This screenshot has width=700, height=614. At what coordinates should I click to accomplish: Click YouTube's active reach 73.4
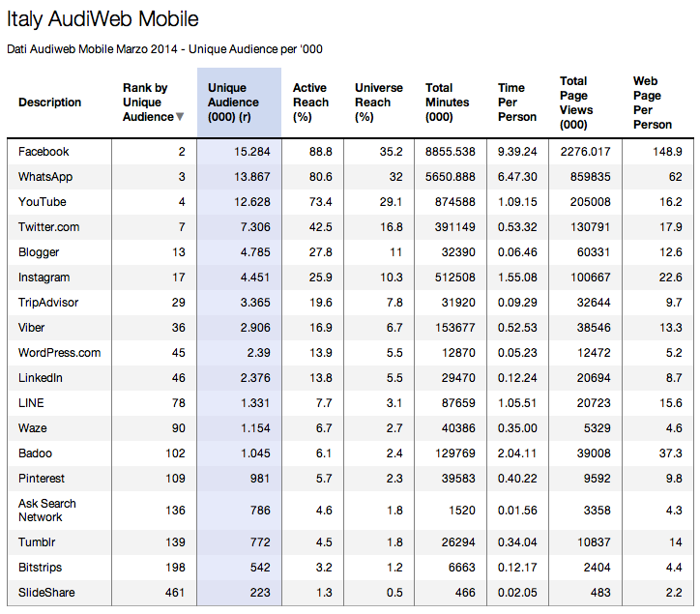[321, 202]
